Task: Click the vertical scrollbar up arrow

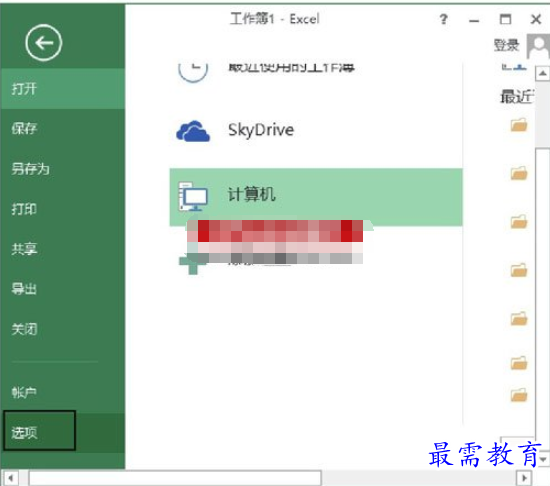Action: click(542, 74)
